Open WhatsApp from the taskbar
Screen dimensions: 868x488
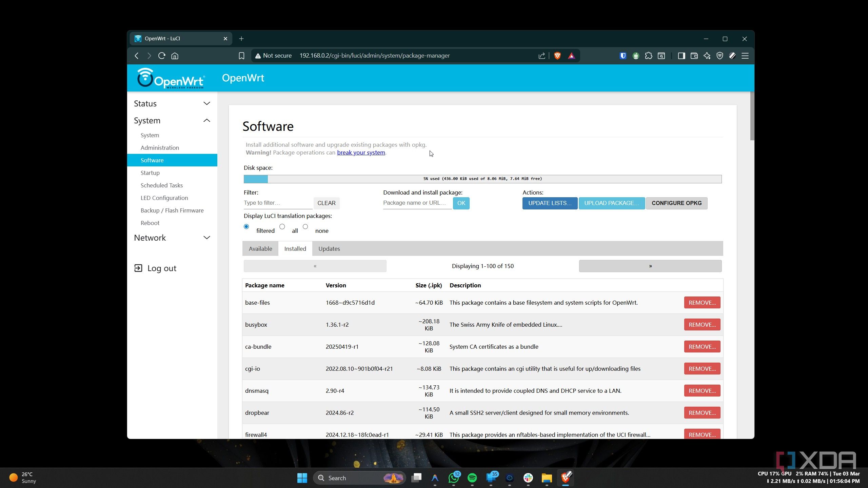[454, 478]
